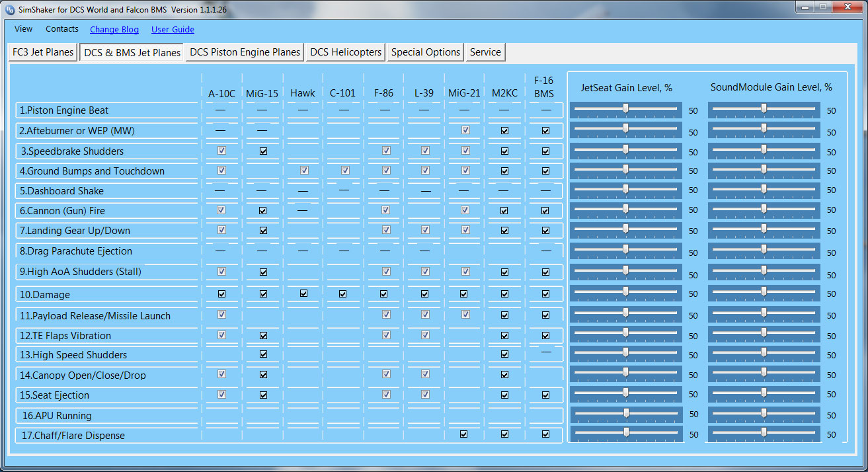Click JetSeat gain slider for APU Running
The height and width of the screenshot is (472, 868).
coord(625,413)
